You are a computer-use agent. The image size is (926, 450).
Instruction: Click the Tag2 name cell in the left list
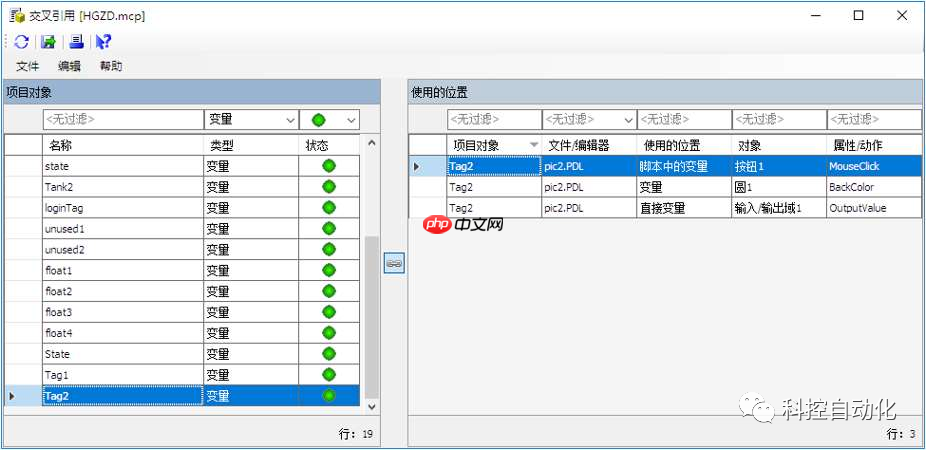tap(123, 396)
